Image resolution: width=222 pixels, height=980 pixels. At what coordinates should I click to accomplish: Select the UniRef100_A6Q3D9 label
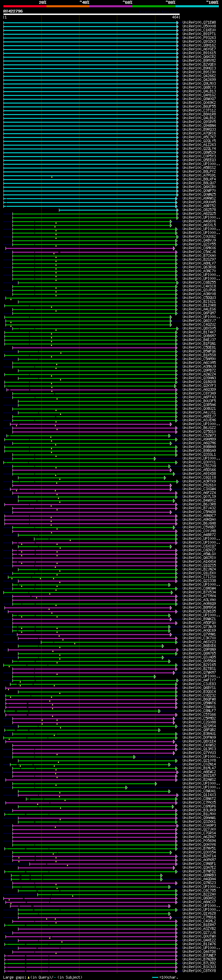point(199,390)
